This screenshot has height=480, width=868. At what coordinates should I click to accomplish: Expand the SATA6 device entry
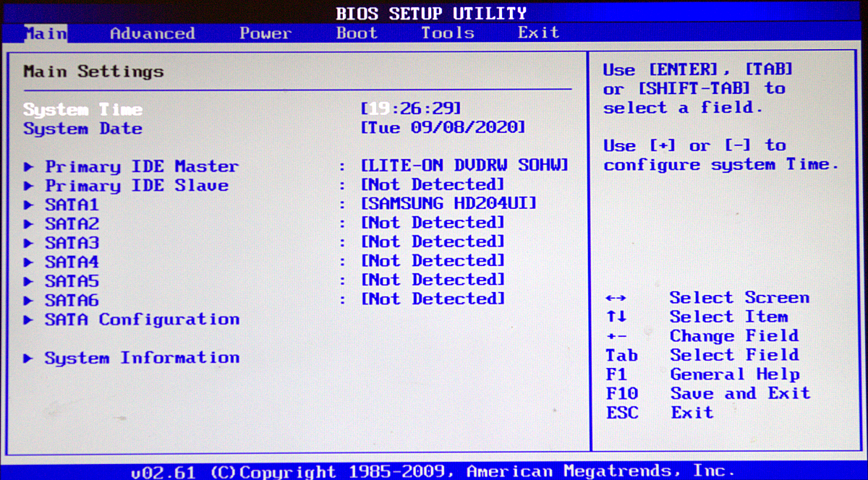pos(72,300)
